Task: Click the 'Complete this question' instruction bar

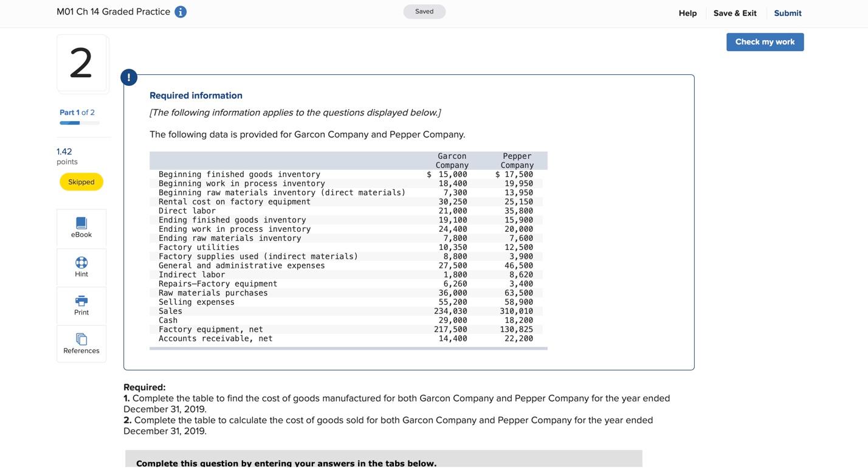Action: point(384,460)
